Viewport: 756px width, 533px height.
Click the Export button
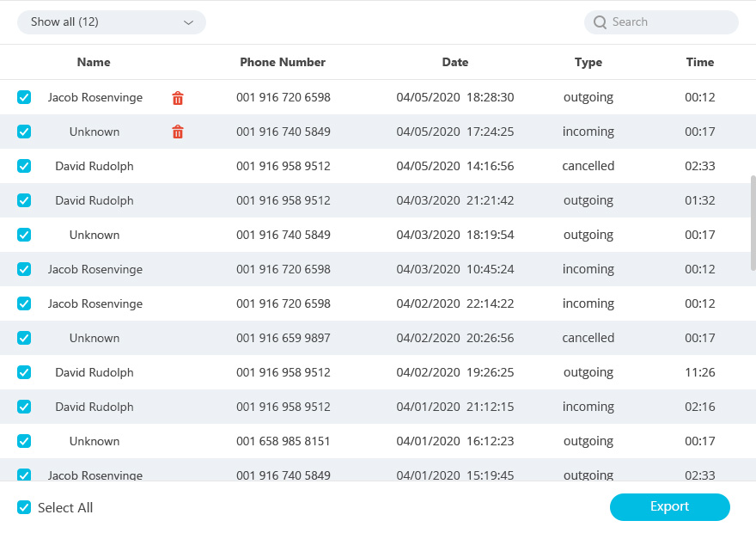[x=670, y=507]
